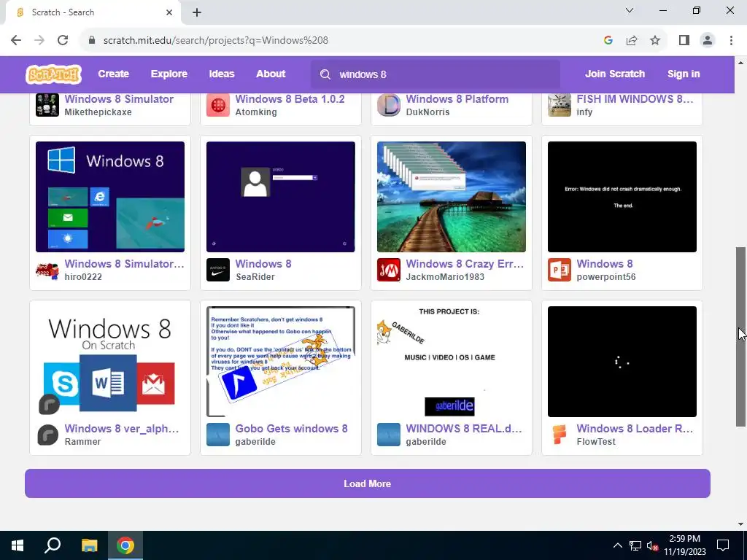Click the Load More button

point(368,483)
